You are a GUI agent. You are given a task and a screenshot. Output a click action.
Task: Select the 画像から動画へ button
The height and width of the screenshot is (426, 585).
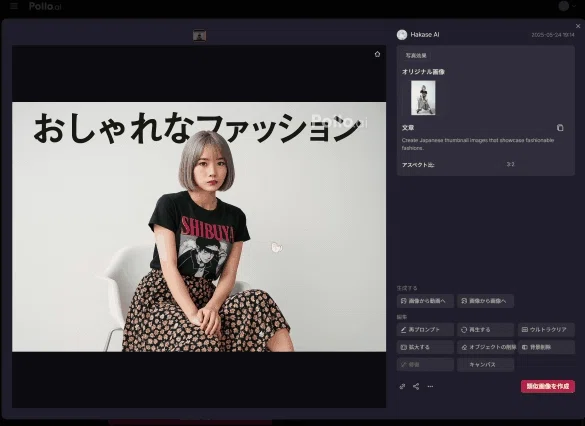pos(425,301)
